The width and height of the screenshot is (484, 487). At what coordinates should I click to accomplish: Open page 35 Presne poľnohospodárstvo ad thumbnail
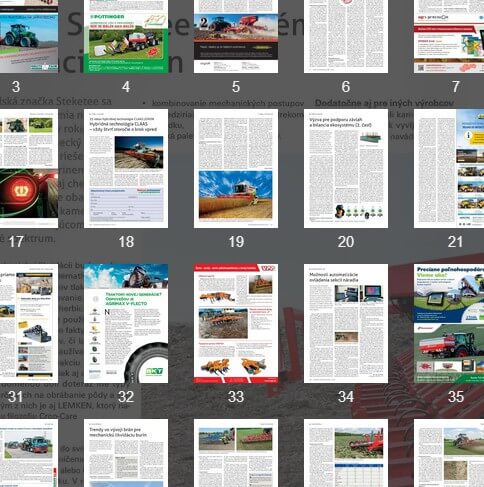pos(449,323)
